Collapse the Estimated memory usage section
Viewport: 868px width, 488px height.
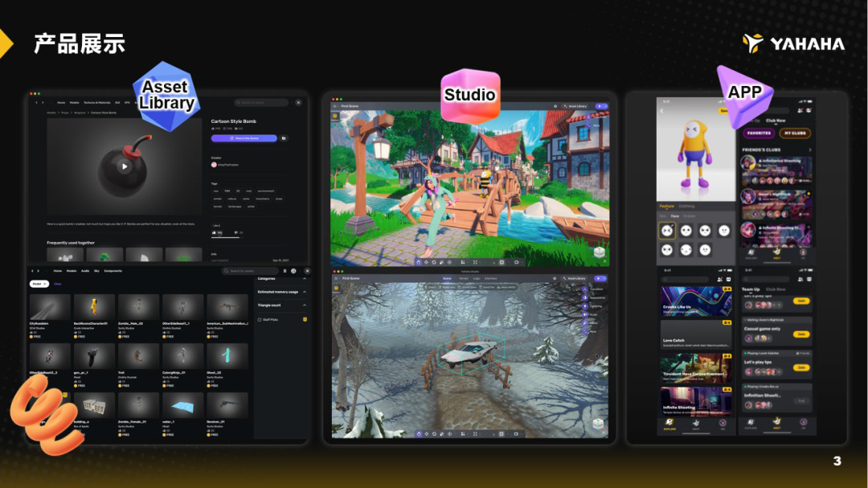coord(305,292)
